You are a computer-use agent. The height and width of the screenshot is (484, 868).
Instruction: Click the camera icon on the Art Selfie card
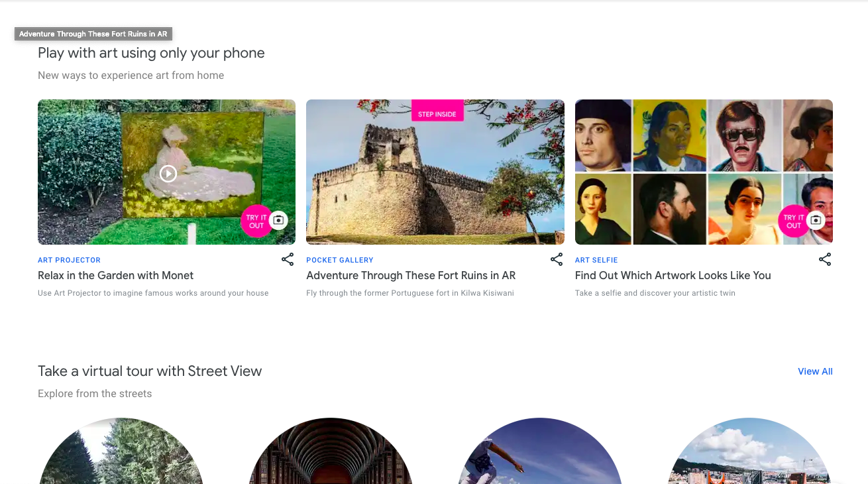[x=816, y=220]
